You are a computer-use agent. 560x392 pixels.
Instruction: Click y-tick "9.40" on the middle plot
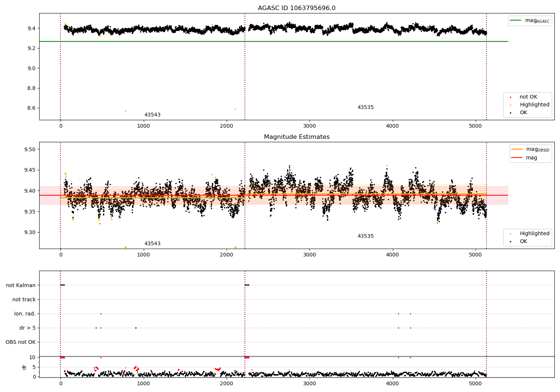tap(29, 191)
